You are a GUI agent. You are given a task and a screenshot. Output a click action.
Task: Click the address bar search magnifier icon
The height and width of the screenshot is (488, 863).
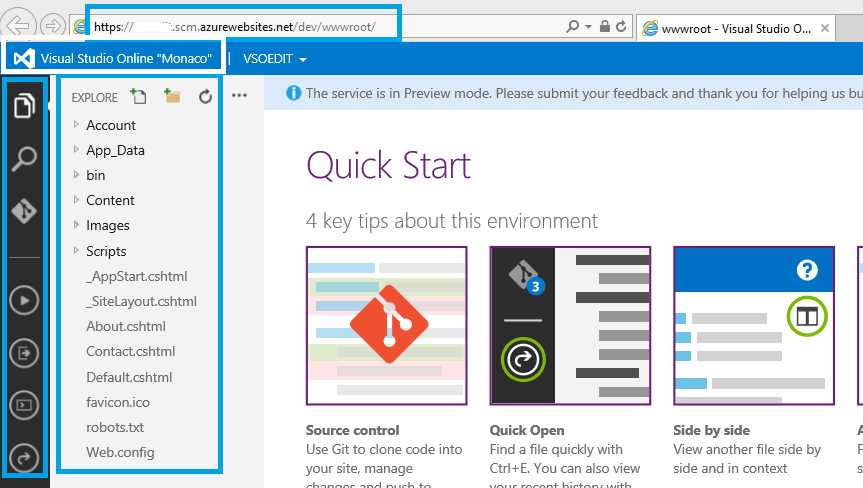click(x=572, y=26)
